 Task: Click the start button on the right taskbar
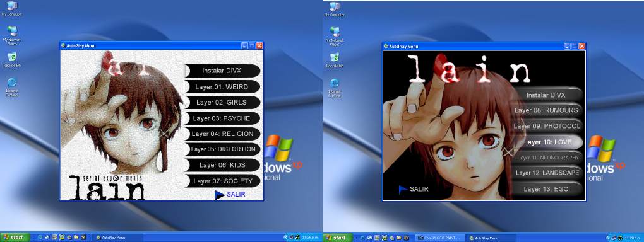click(338, 238)
